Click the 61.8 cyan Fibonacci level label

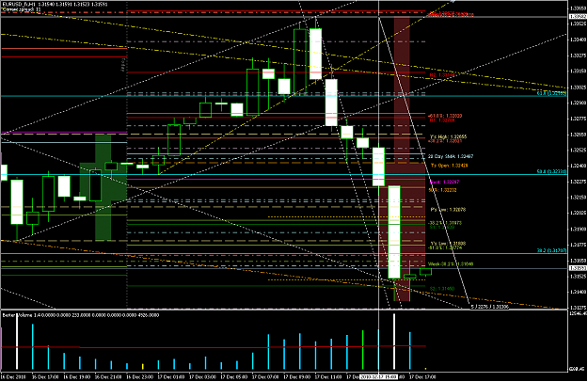point(551,93)
